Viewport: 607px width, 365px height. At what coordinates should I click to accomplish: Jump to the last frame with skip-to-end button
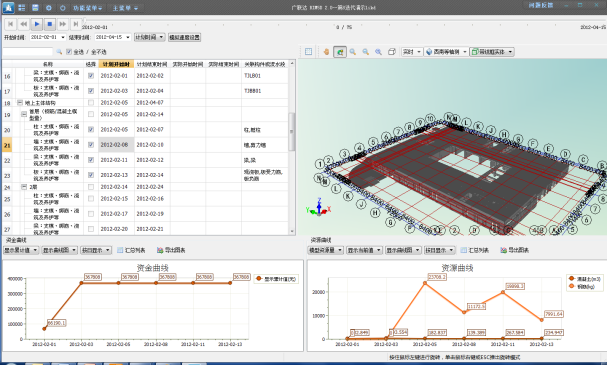[76, 24]
